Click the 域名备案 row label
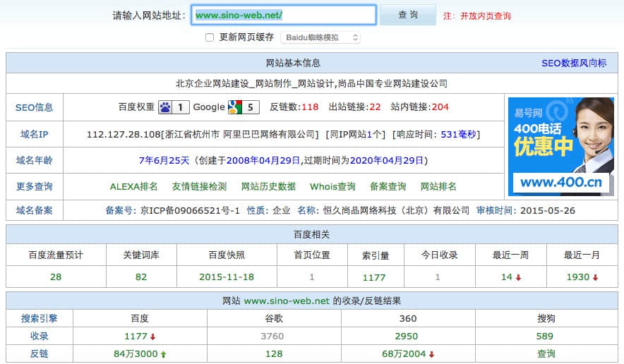 (x=34, y=210)
